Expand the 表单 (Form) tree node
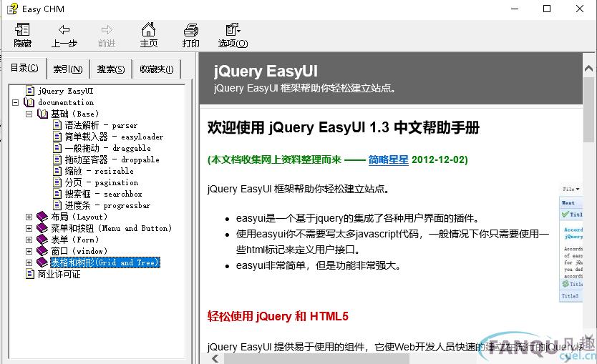 tap(29, 240)
